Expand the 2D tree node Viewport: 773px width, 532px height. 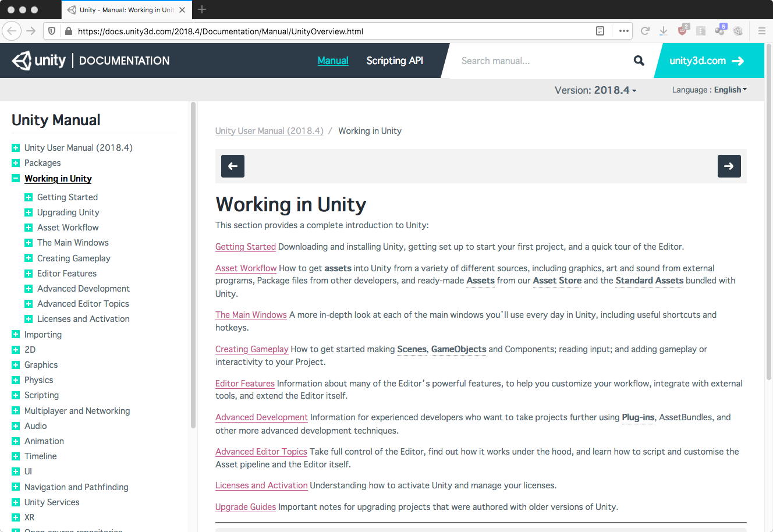point(16,350)
